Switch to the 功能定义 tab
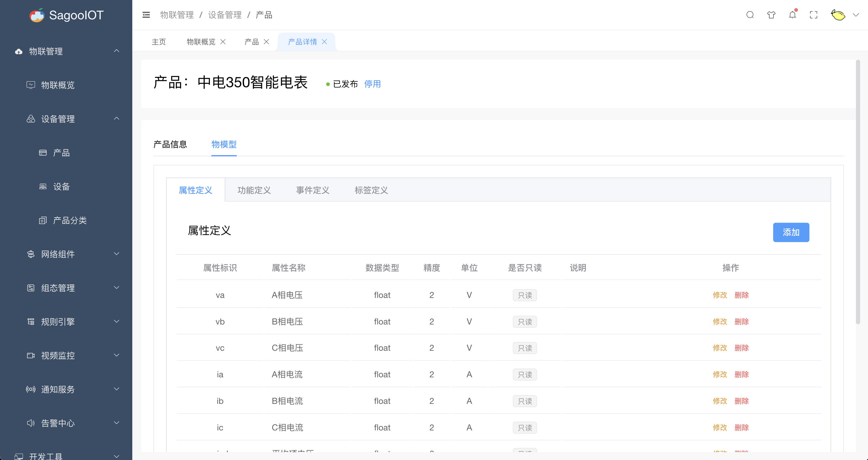The width and height of the screenshot is (868, 460). coord(254,190)
